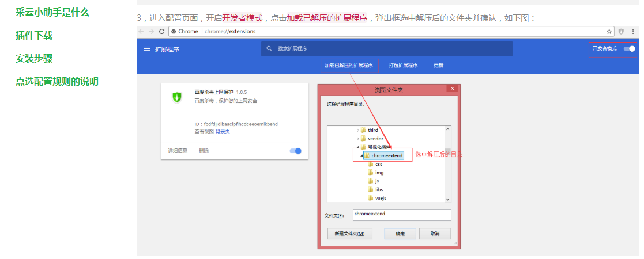644x259 pixels.
Task: Collapse the 可视化插件 folder arrow
Action: 357,147
